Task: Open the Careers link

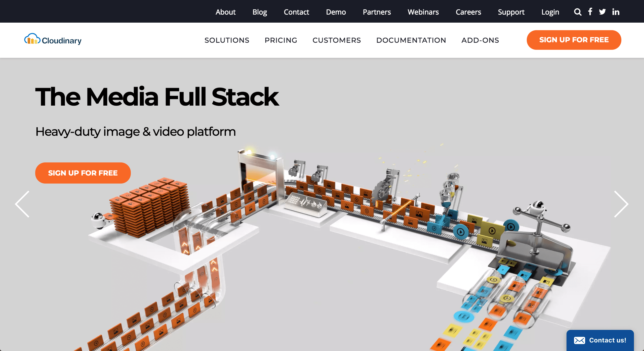Action: [x=468, y=12]
